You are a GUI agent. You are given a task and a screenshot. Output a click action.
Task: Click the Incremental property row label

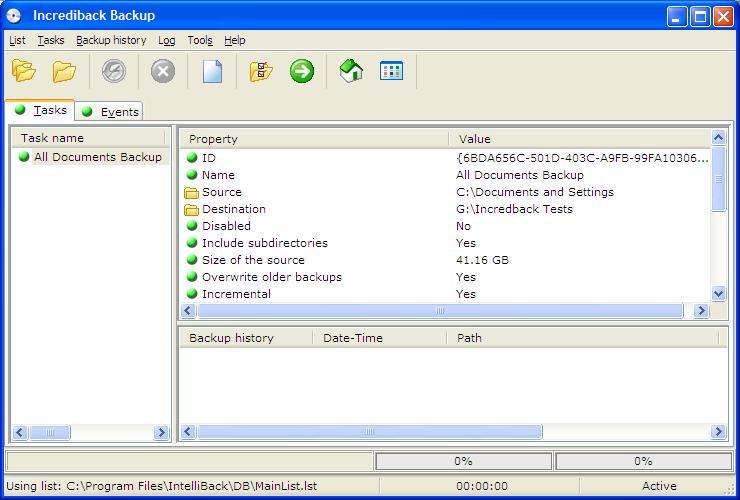pos(236,294)
